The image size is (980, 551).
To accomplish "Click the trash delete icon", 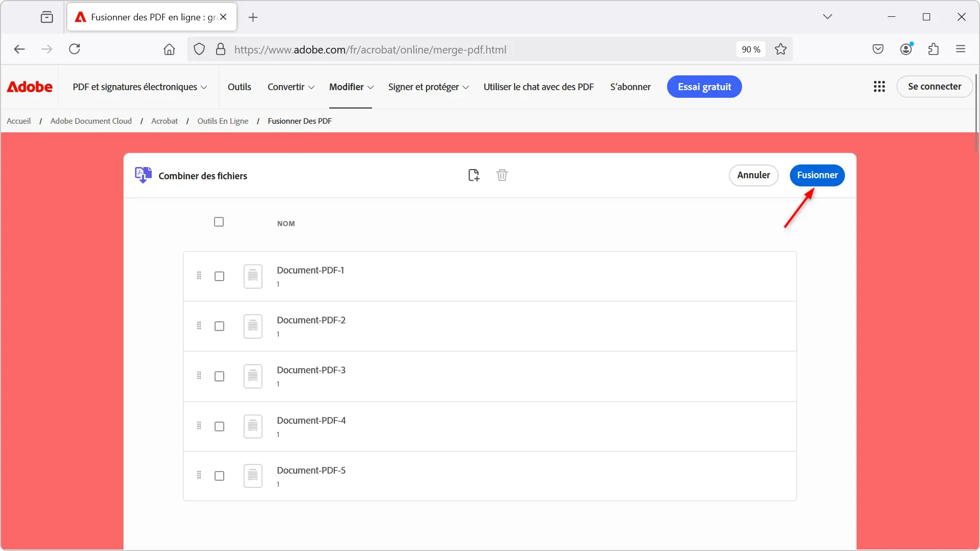I will click(x=502, y=175).
